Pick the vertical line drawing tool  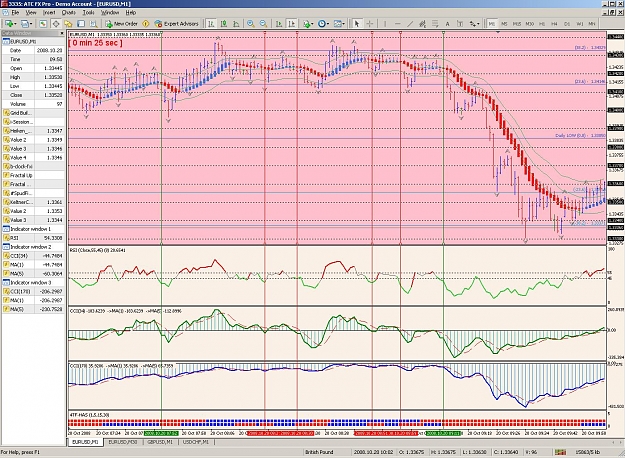pyautogui.click(x=385, y=24)
